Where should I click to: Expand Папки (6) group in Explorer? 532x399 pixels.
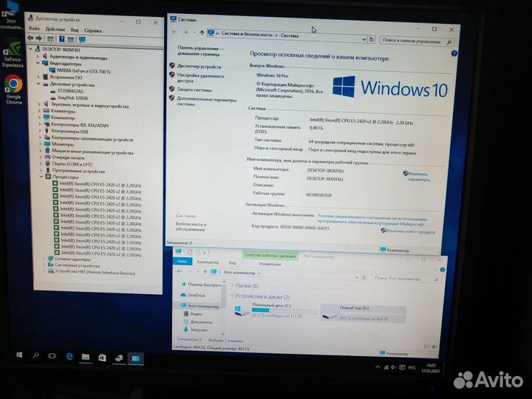point(232,285)
